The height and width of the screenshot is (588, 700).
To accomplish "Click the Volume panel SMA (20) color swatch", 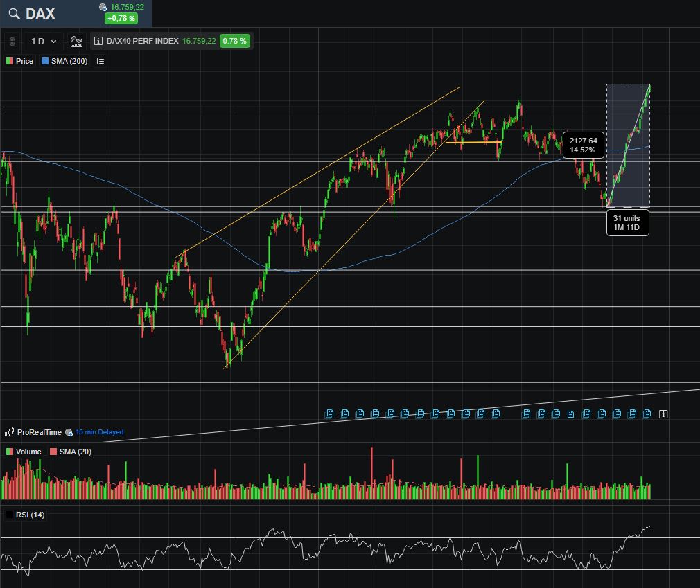I will pos(53,452).
